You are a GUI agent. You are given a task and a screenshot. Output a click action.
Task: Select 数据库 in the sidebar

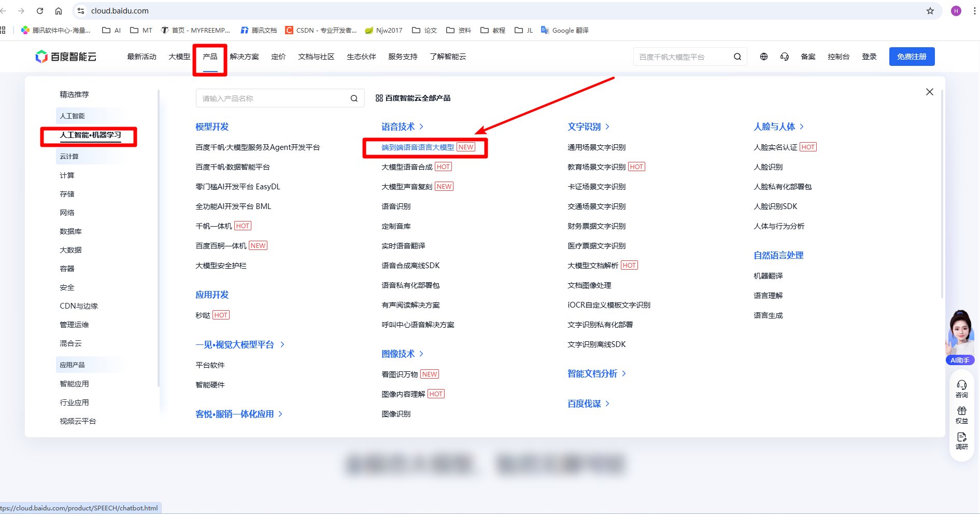click(x=70, y=231)
